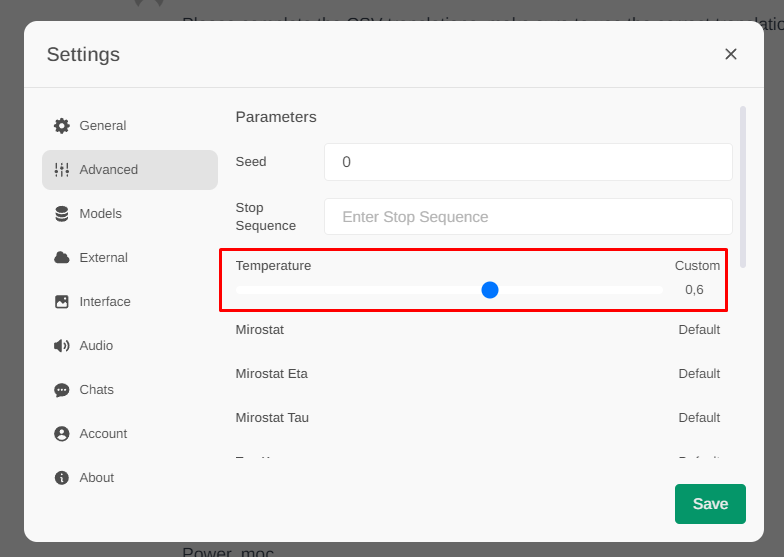Viewport: 784px width, 557px height.
Task: Toggle Mirostat from Default to custom
Action: [x=699, y=330]
